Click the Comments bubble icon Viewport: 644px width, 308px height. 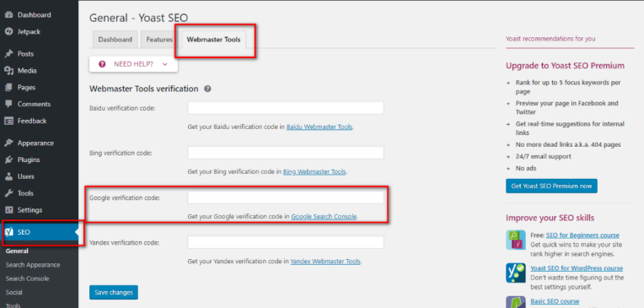coord(9,104)
